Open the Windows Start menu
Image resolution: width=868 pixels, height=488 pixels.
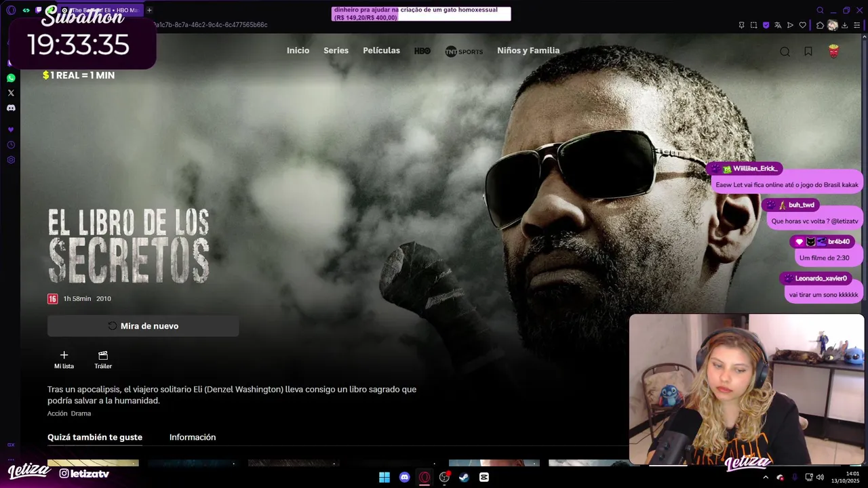tap(384, 477)
